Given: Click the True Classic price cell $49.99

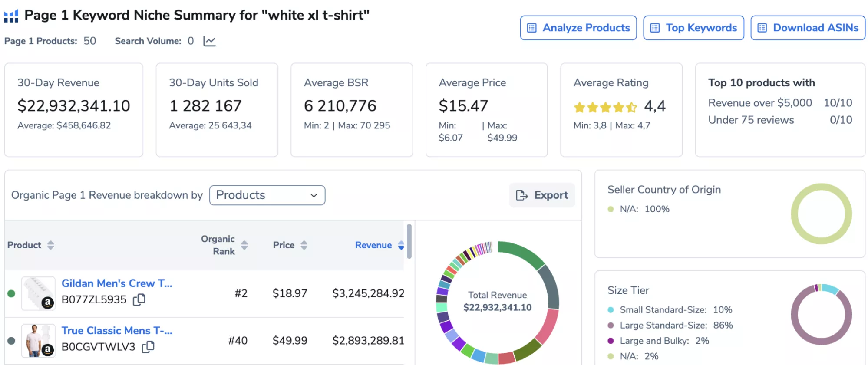Looking at the screenshot, I should 290,341.
